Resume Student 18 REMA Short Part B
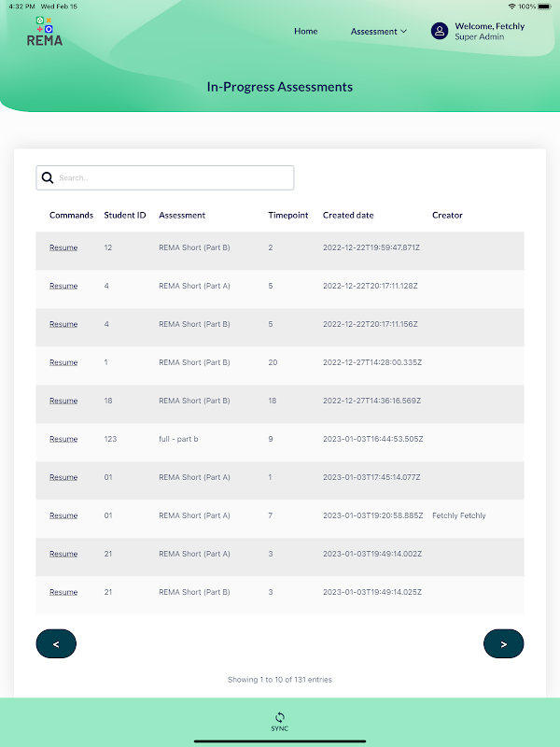 pos(63,401)
